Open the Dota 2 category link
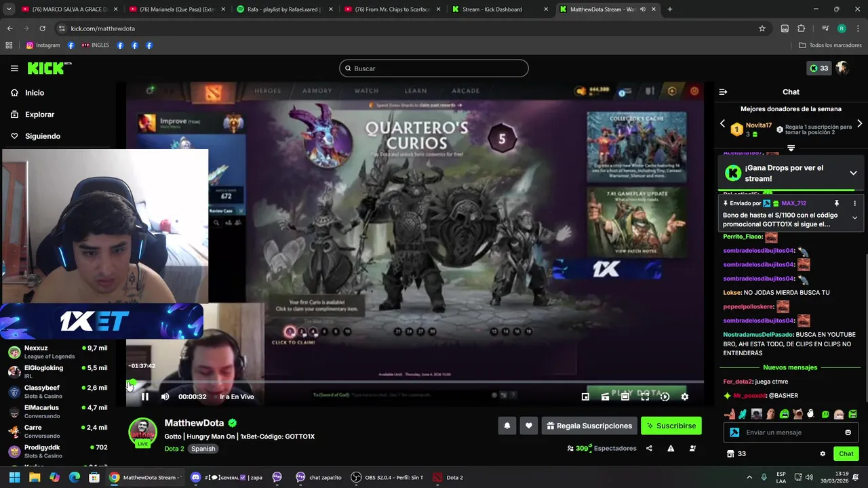Screen dimensions: 868x488 (174, 449)
